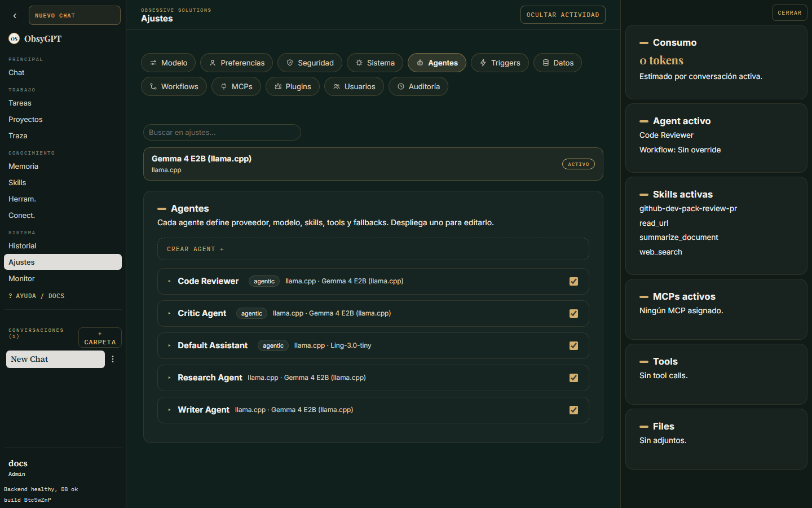
Task: Click the gear icon on Sistema tab
Action: click(359, 63)
